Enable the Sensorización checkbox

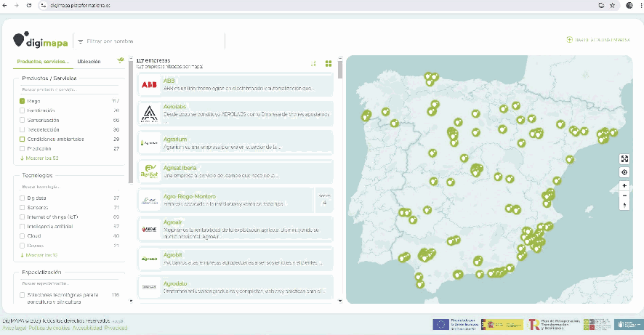pos(23,121)
